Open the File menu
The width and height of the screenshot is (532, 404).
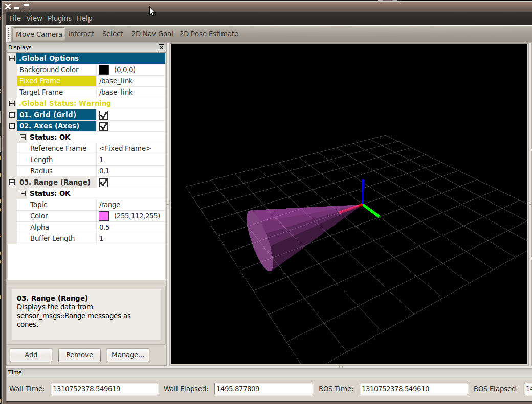pyautogui.click(x=15, y=18)
